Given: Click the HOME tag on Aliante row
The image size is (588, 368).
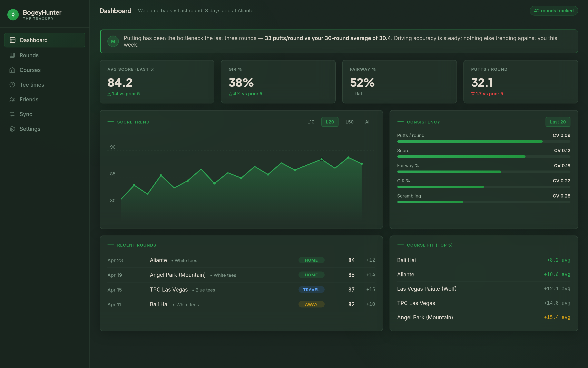Looking at the screenshot, I should [x=311, y=260].
